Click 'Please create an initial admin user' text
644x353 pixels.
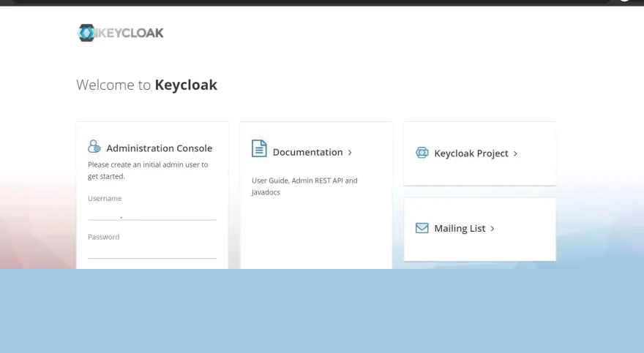148,170
